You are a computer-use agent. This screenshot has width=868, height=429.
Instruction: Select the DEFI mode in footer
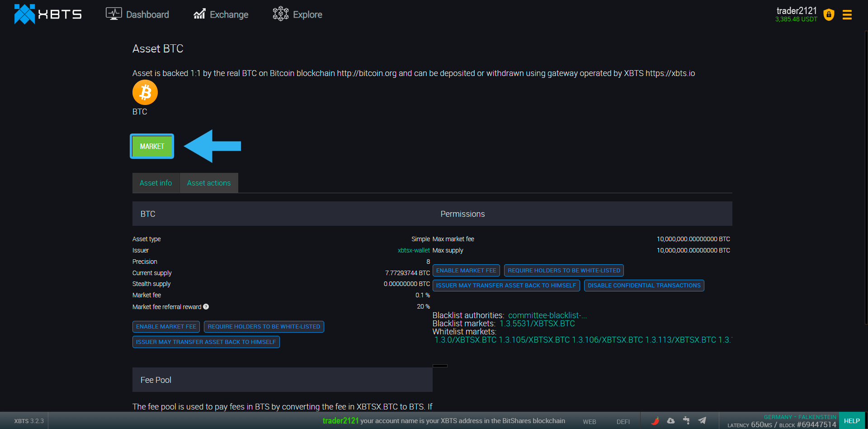click(623, 421)
